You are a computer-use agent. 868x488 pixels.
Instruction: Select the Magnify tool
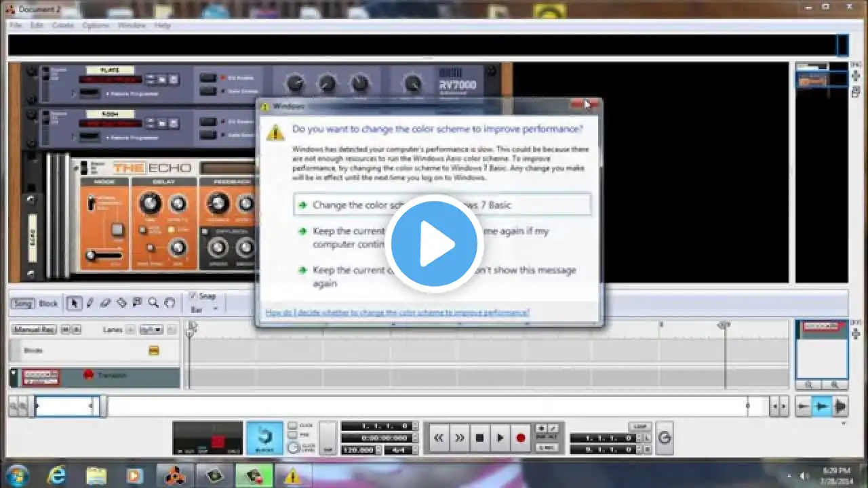tap(153, 303)
